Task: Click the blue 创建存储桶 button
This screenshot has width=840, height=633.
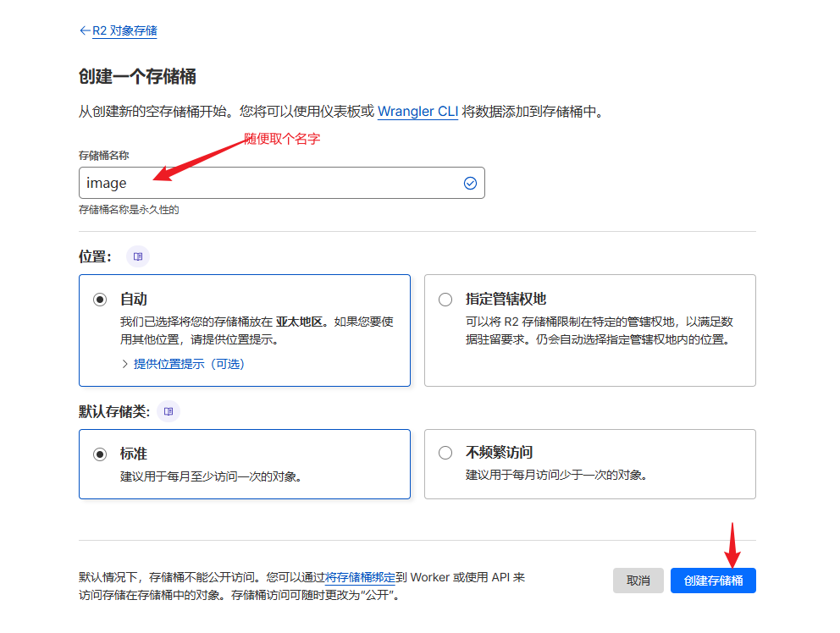Action: pos(713,581)
